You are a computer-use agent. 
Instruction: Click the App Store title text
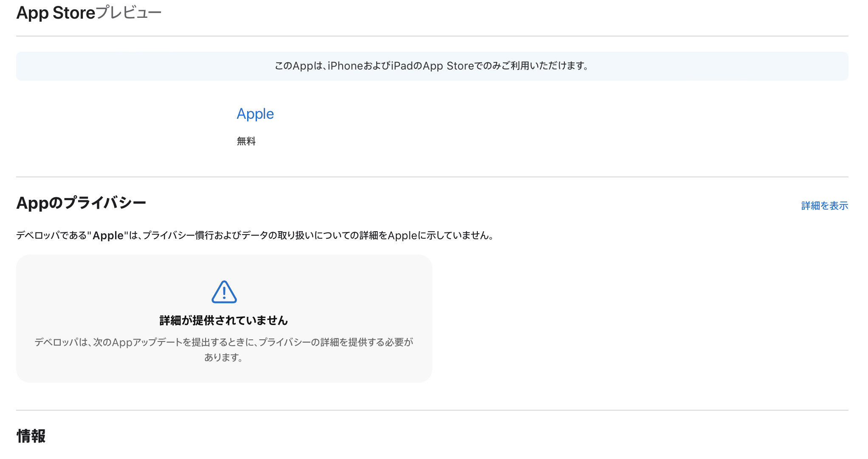point(56,13)
